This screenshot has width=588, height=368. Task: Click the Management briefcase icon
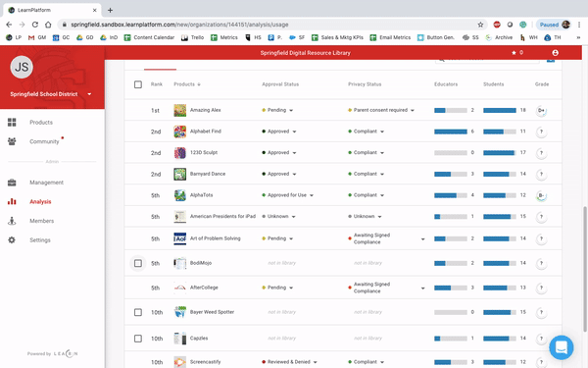tap(12, 183)
